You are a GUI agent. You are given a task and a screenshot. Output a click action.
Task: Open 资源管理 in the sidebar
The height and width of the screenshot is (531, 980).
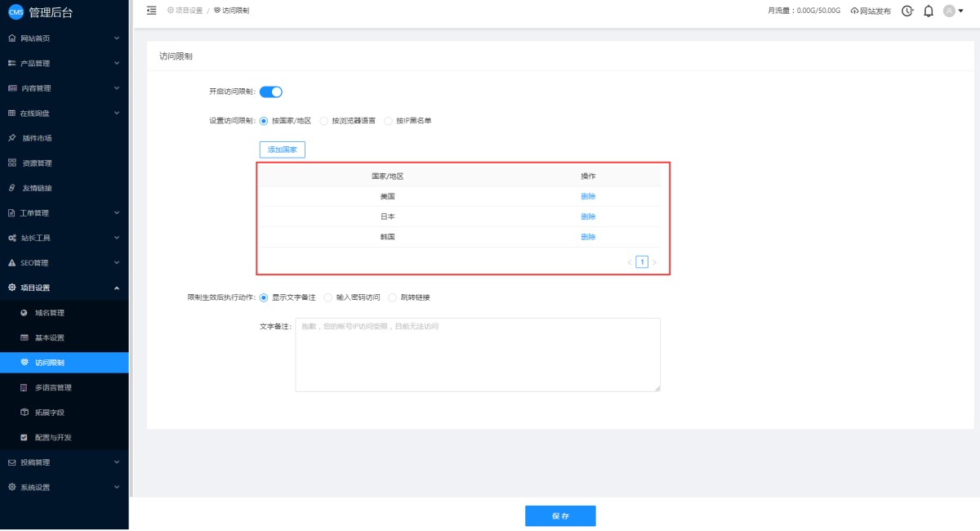point(37,163)
